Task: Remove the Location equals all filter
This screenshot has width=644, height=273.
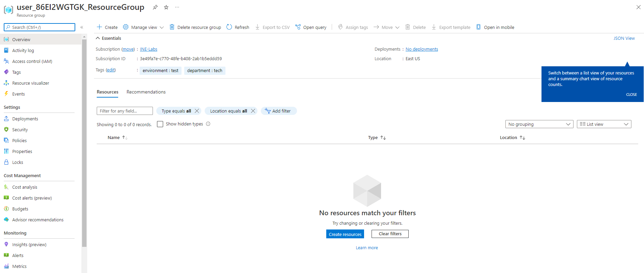Action: click(x=253, y=111)
